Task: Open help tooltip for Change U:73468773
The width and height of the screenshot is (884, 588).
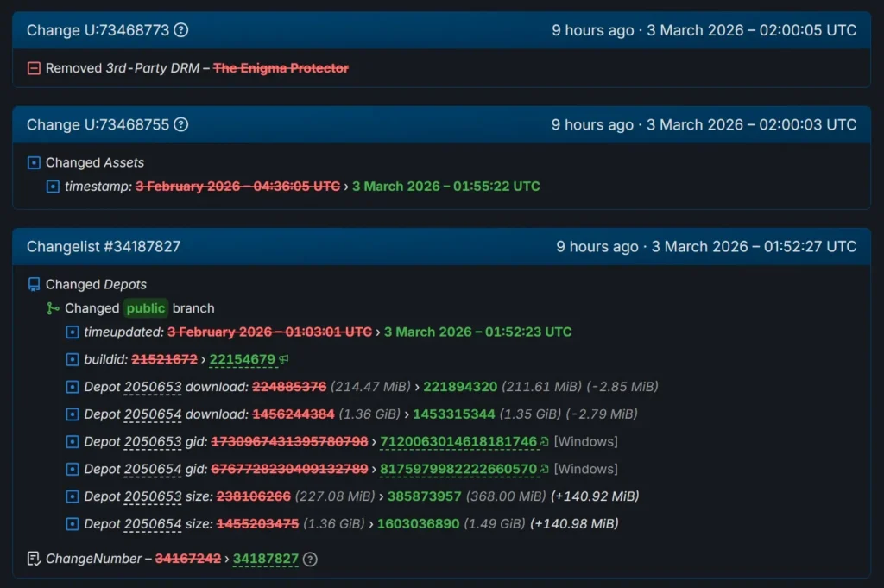Action: tap(180, 29)
